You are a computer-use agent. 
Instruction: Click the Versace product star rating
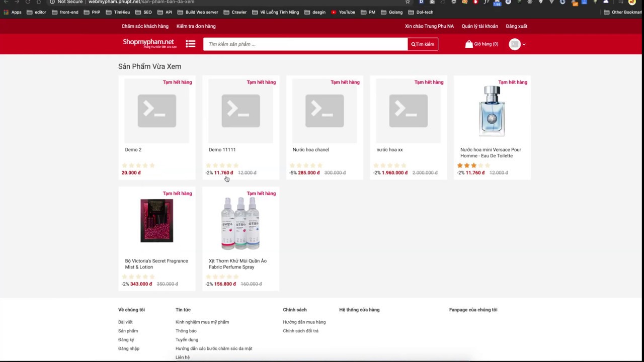coord(473,165)
